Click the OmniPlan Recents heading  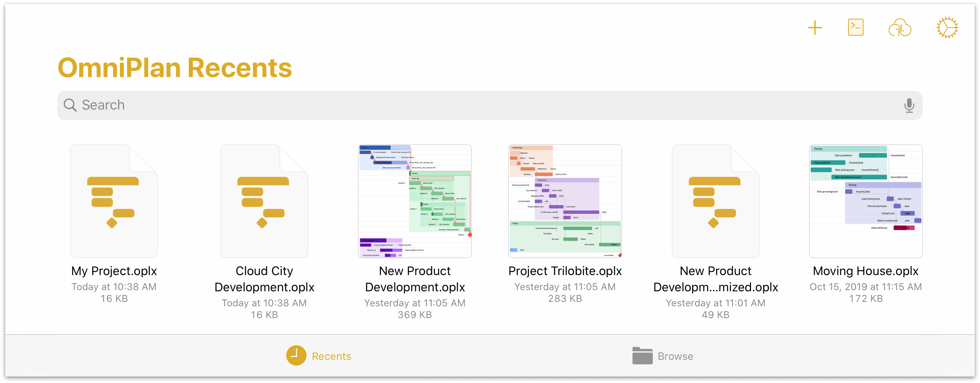coord(175,68)
